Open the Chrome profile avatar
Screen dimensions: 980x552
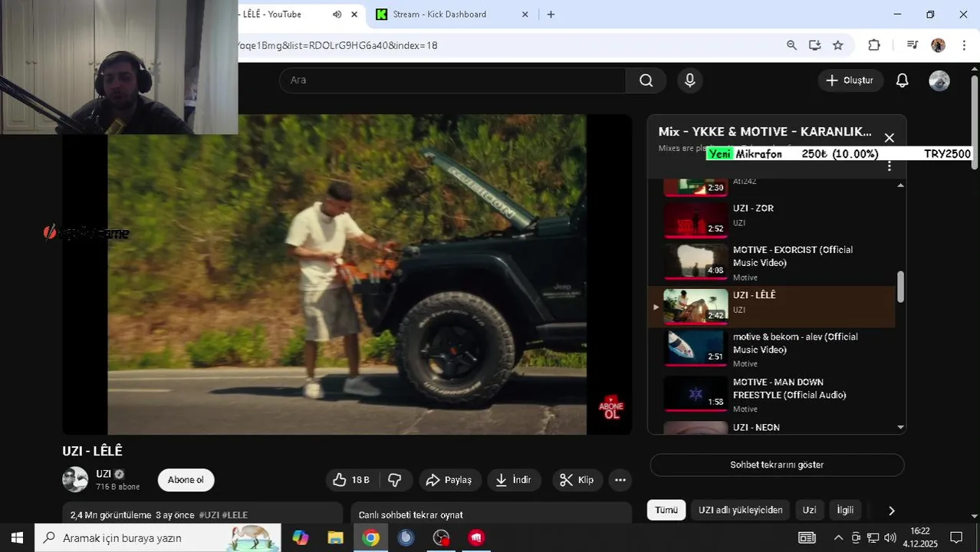click(938, 45)
